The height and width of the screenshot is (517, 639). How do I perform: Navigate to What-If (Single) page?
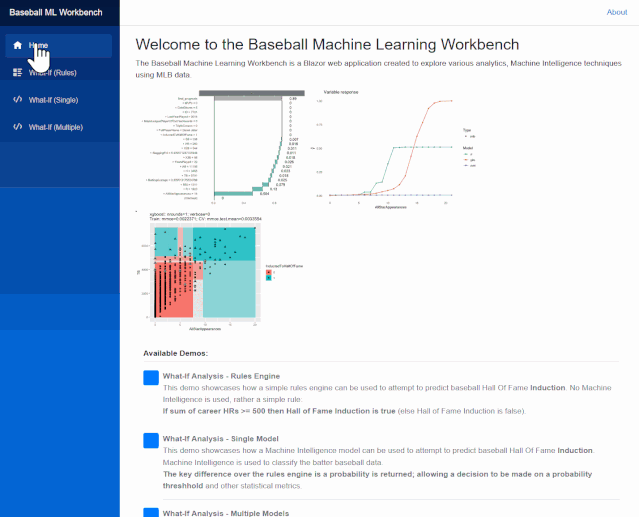tap(59, 100)
